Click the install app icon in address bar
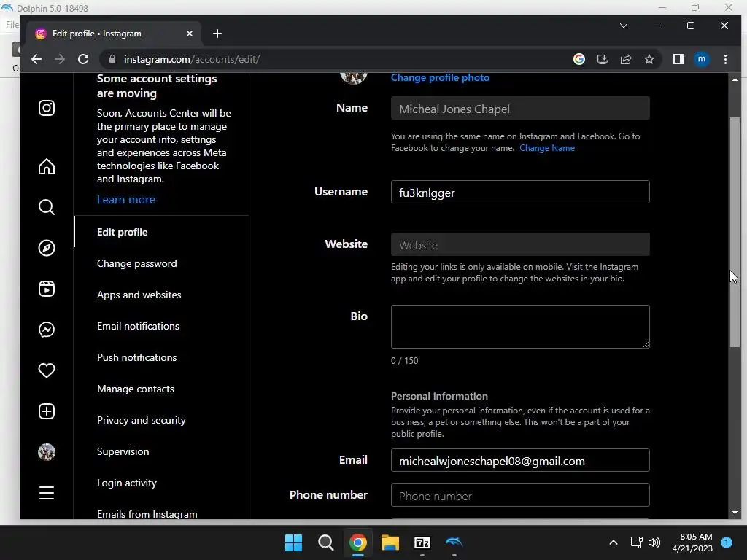 (x=602, y=59)
